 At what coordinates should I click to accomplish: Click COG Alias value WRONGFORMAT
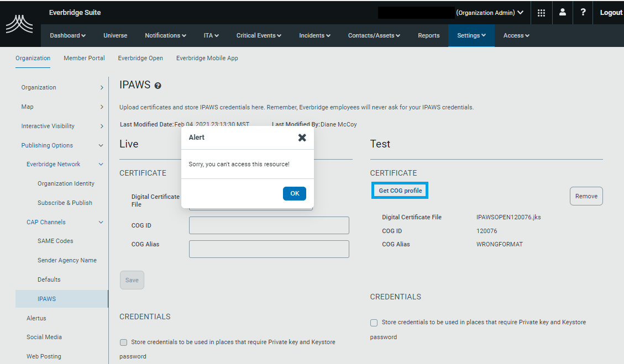pyautogui.click(x=500, y=244)
